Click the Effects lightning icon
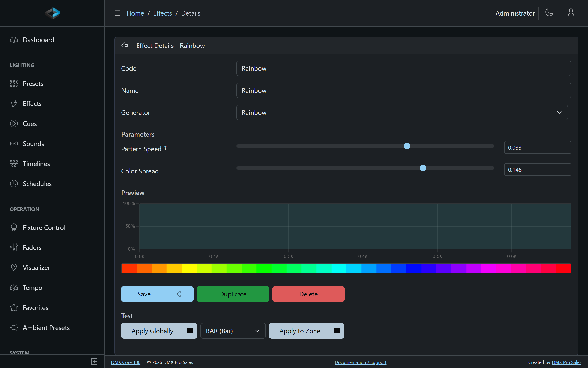 (x=14, y=103)
